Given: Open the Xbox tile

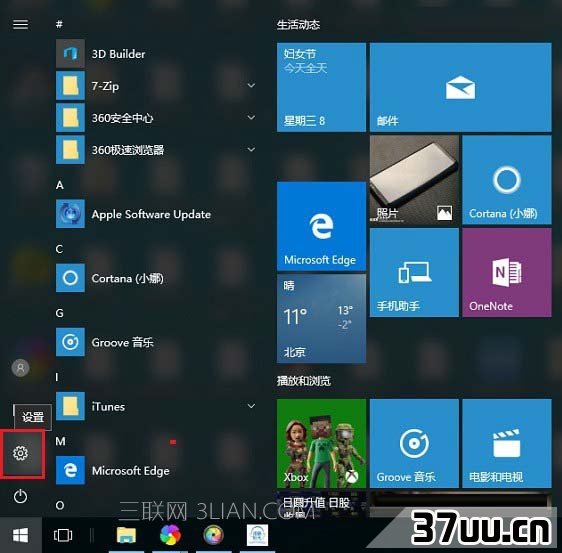Looking at the screenshot, I should 322,443.
